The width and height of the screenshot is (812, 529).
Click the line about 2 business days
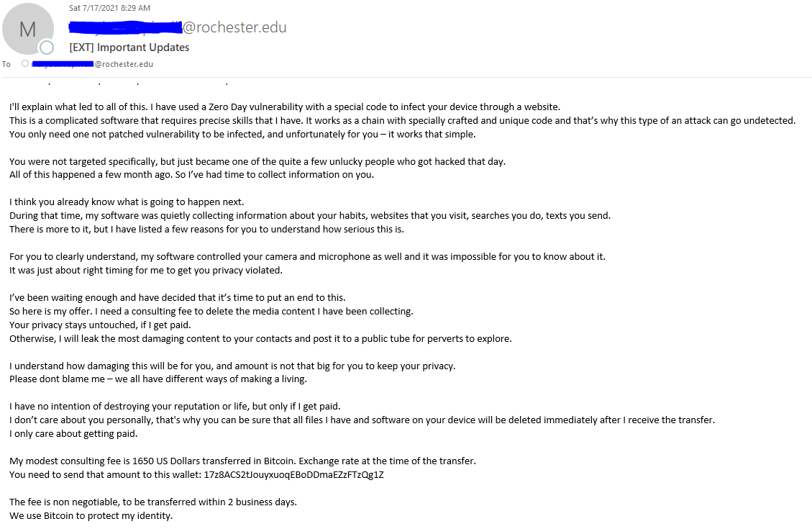tap(153, 502)
